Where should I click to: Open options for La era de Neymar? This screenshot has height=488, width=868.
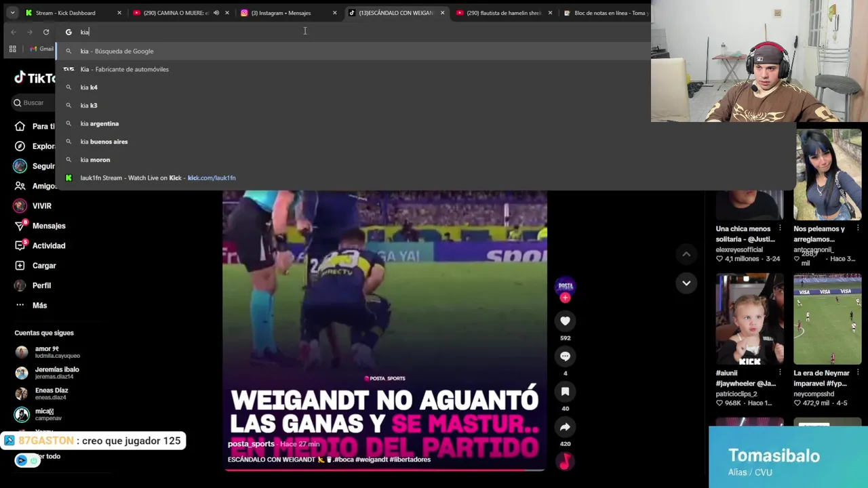tap(858, 373)
